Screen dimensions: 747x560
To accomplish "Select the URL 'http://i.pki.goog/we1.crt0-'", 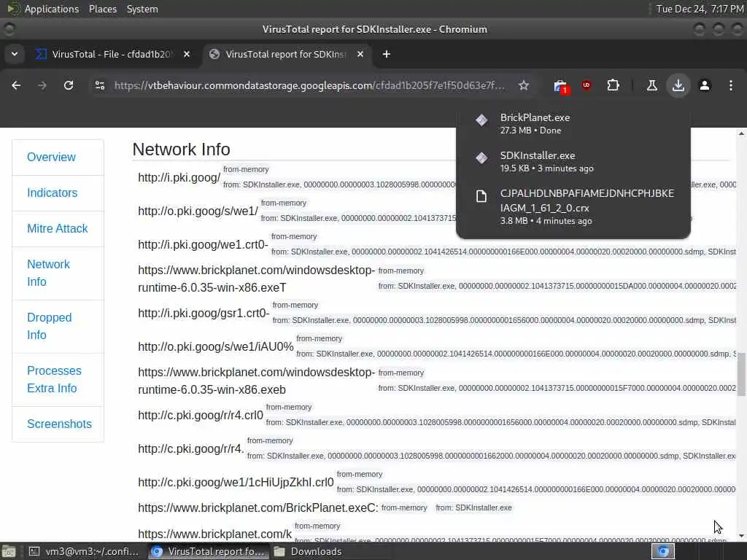I will click(x=204, y=244).
